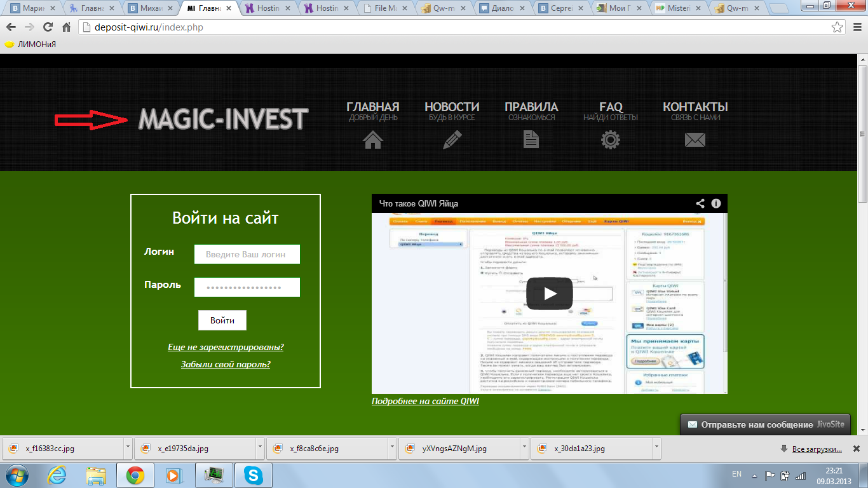868x488 pixels.
Task: Switch to the Марин browser tab
Action: click(x=32, y=9)
